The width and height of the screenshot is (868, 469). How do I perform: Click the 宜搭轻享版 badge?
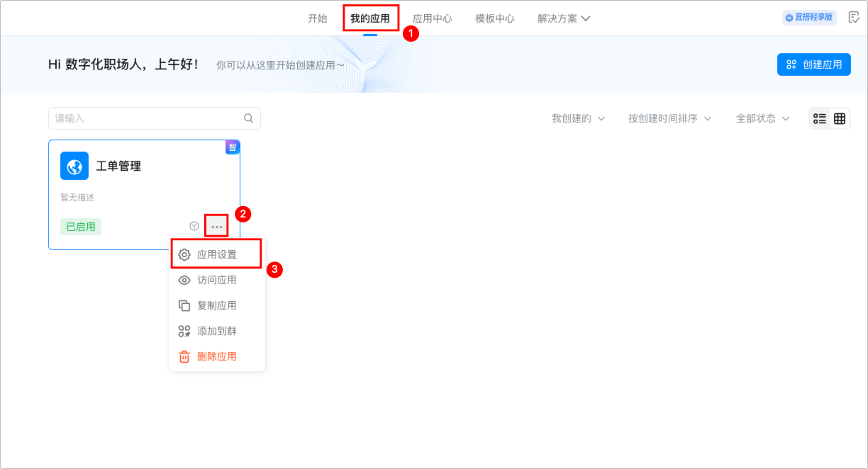(x=809, y=17)
